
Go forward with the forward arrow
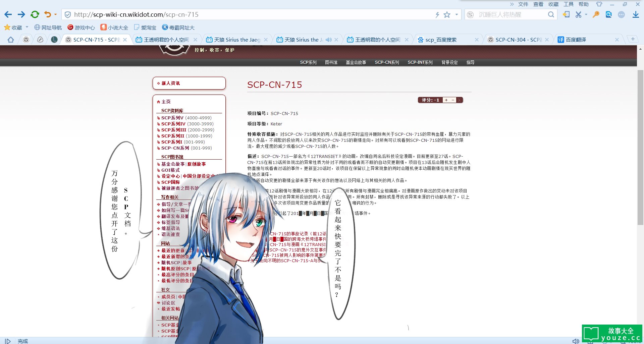tap(21, 14)
